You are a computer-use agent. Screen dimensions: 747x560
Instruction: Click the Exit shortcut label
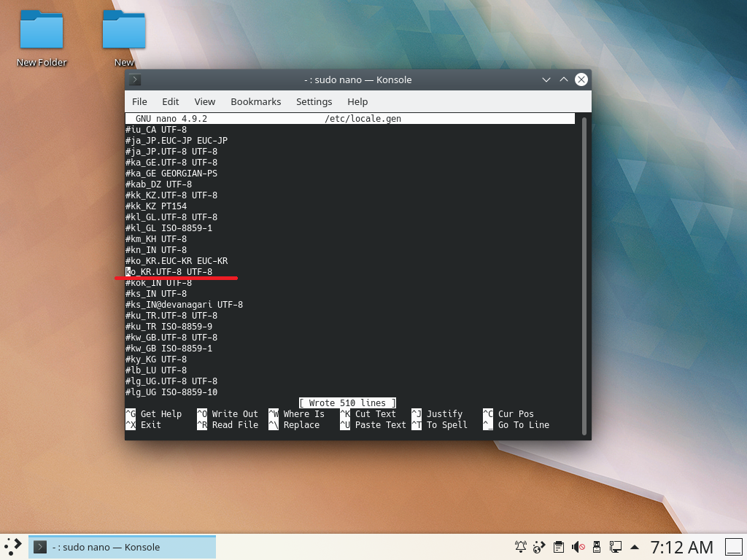pyautogui.click(x=150, y=425)
